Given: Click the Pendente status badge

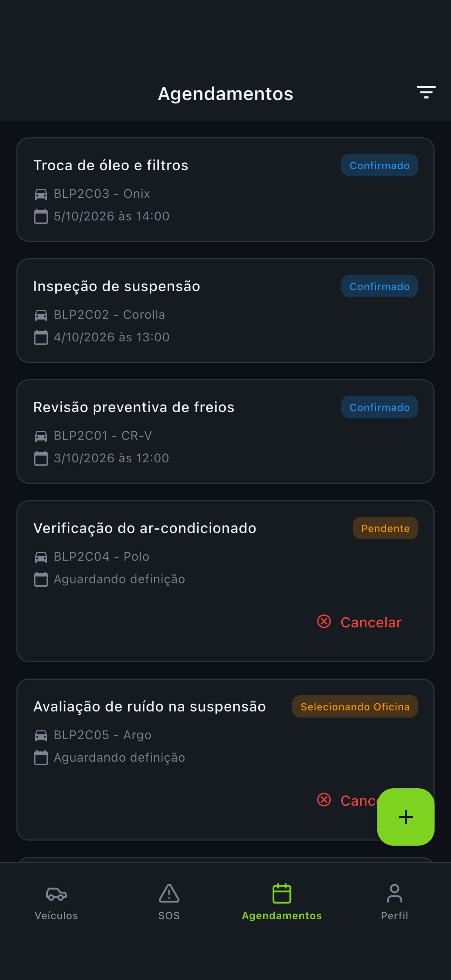Looking at the screenshot, I should [x=385, y=528].
